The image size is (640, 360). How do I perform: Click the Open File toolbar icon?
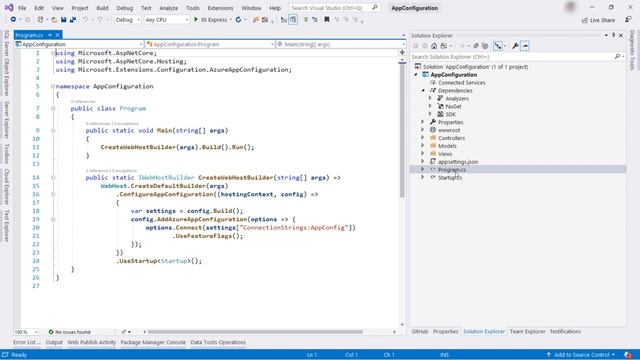54,20
